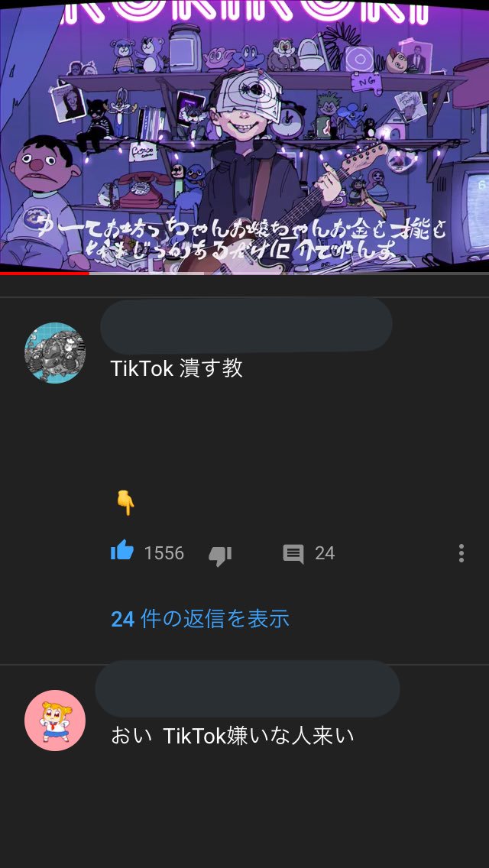Select the "TikTok 潰す教" comment text
The width and height of the screenshot is (489, 868).
[x=176, y=369]
